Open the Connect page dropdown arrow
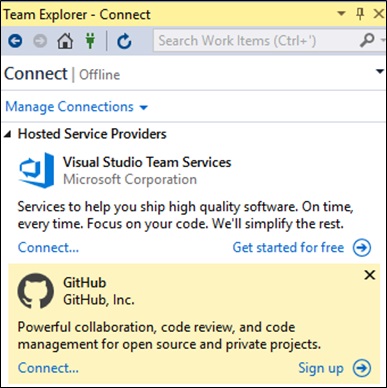The image size is (387, 388). [x=380, y=71]
